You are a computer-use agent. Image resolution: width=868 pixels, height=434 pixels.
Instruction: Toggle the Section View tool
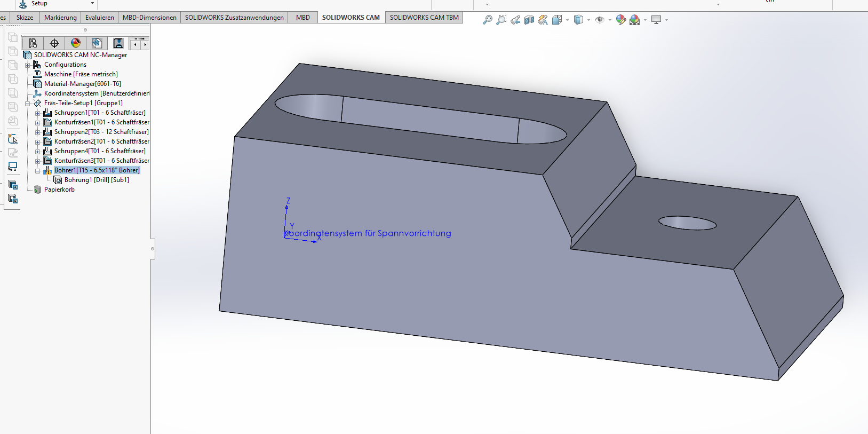click(x=529, y=20)
